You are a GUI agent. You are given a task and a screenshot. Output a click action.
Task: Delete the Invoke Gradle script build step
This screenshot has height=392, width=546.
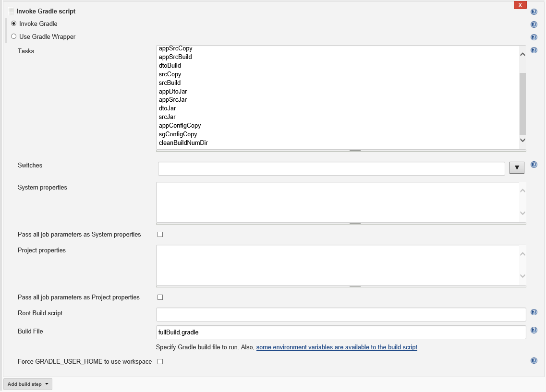tap(520, 5)
